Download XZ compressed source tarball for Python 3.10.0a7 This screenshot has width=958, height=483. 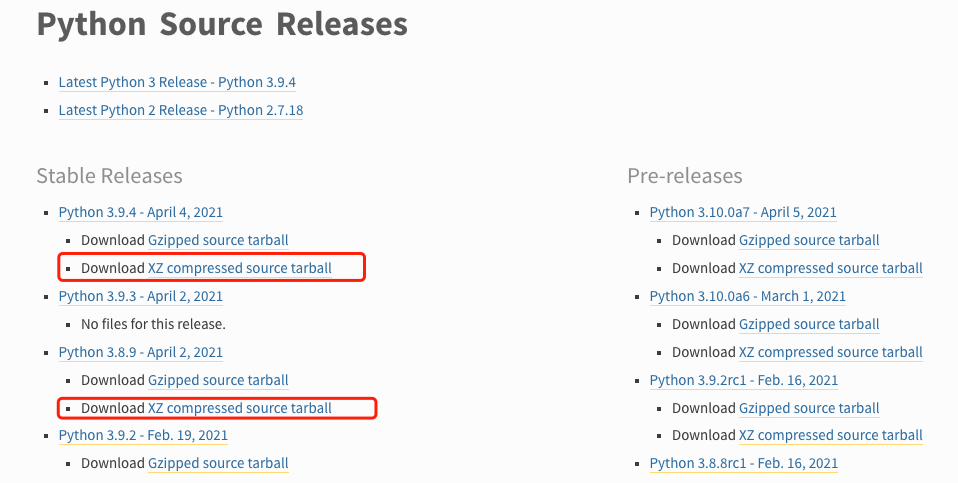(830, 268)
